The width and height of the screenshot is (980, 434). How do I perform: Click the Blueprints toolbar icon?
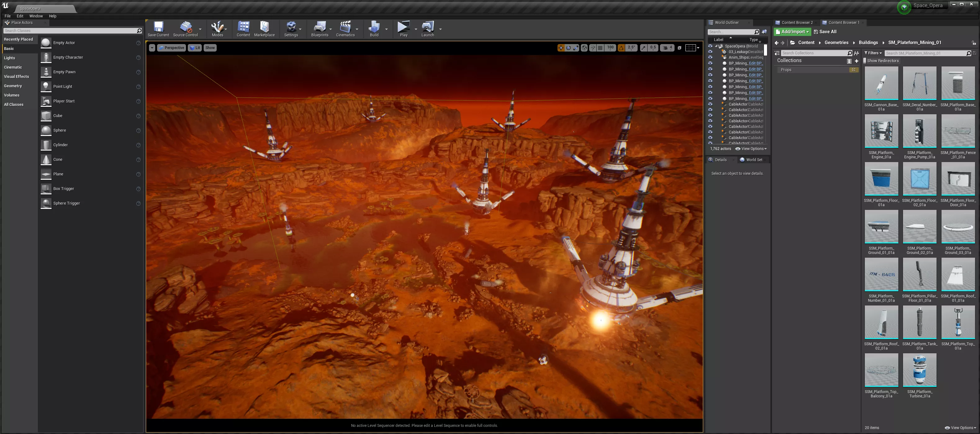319,29
